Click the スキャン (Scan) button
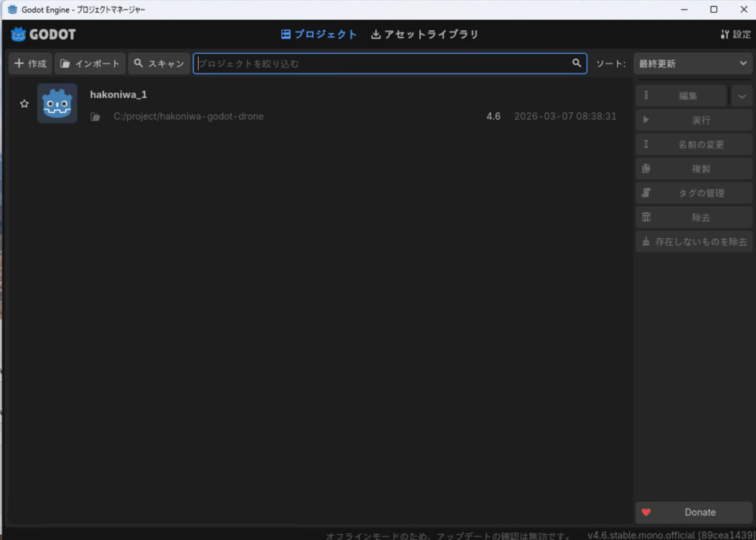This screenshot has width=756, height=540. [159, 63]
